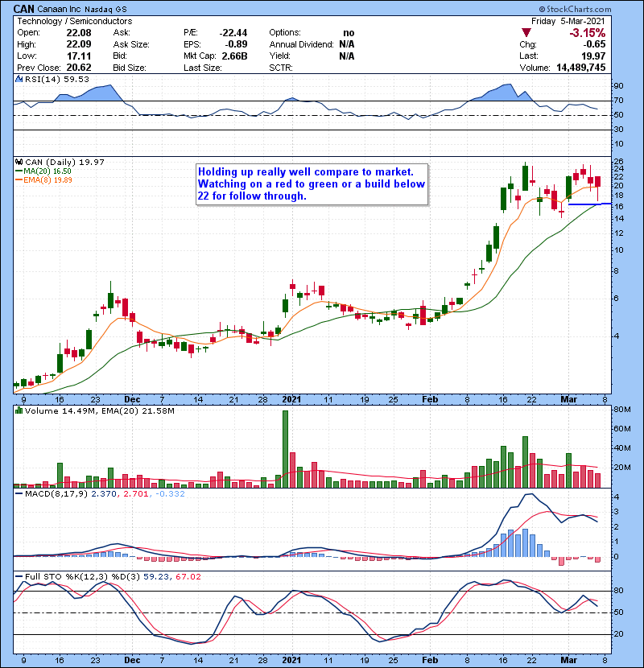Screen dimensions: 644x668
Task: Click the '2021' label on the price axis
Action: click(291, 399)
